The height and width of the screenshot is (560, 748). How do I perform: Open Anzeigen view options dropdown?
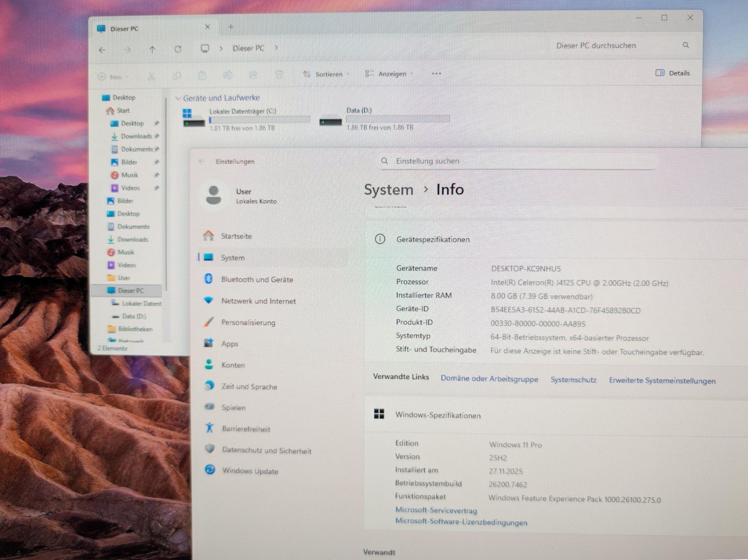389,74
